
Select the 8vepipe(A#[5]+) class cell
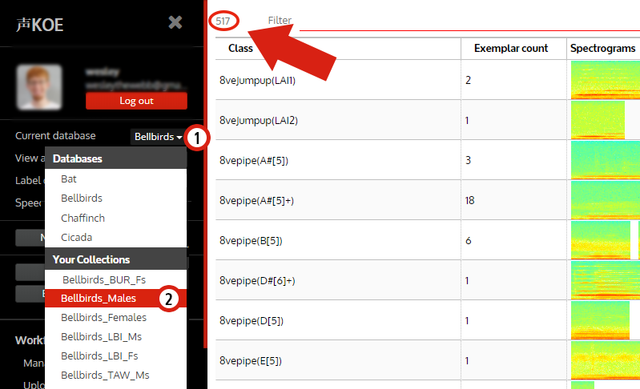pyautogui.click(x=338, y=200)
